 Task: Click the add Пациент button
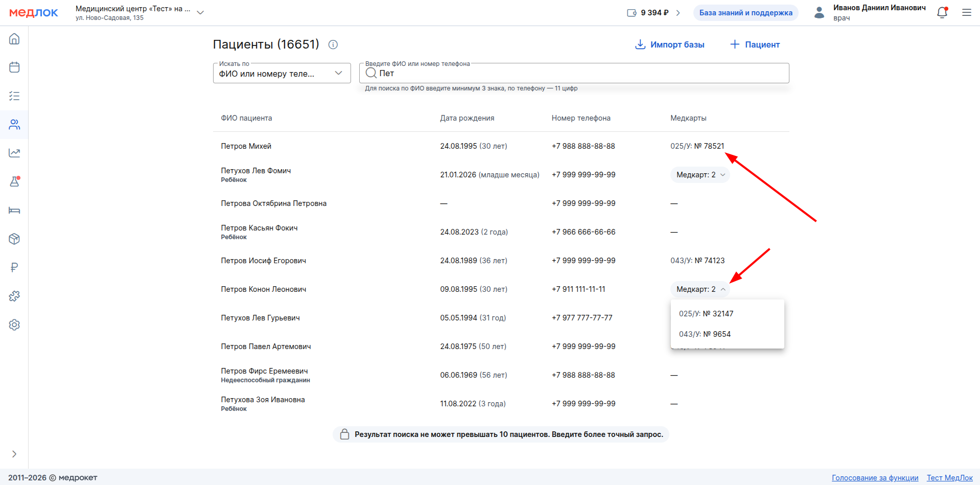(755, 44)
